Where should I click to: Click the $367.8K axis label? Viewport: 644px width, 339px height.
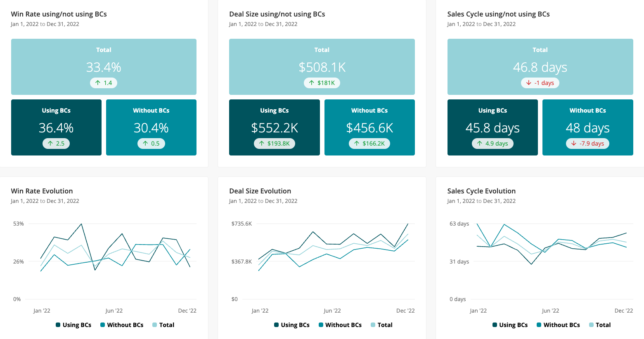[241, 261]
